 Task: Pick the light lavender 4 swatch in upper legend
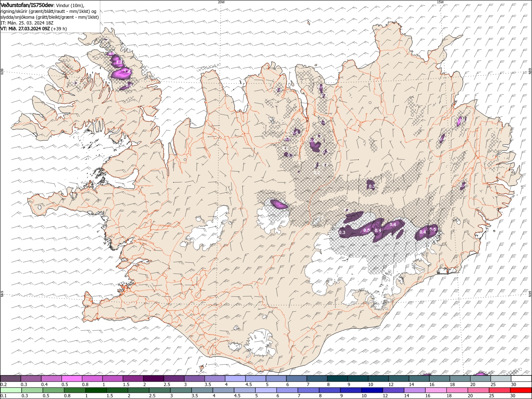[x=235, y=379]
